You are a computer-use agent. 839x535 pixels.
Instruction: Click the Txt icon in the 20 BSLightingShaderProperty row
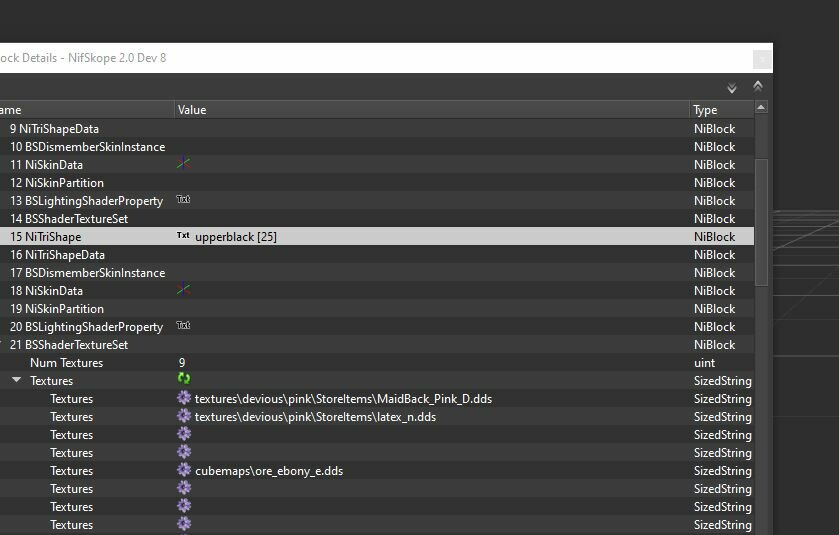[x=184, y=325]
